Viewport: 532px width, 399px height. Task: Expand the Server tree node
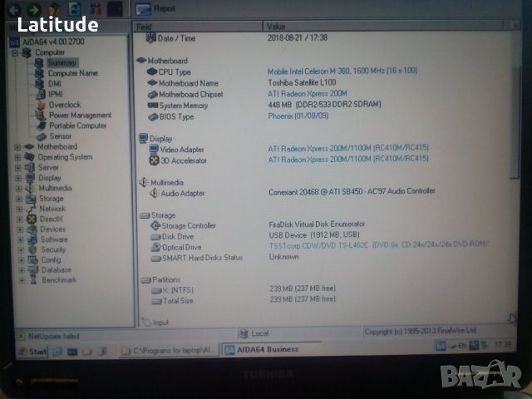(18, 168)
